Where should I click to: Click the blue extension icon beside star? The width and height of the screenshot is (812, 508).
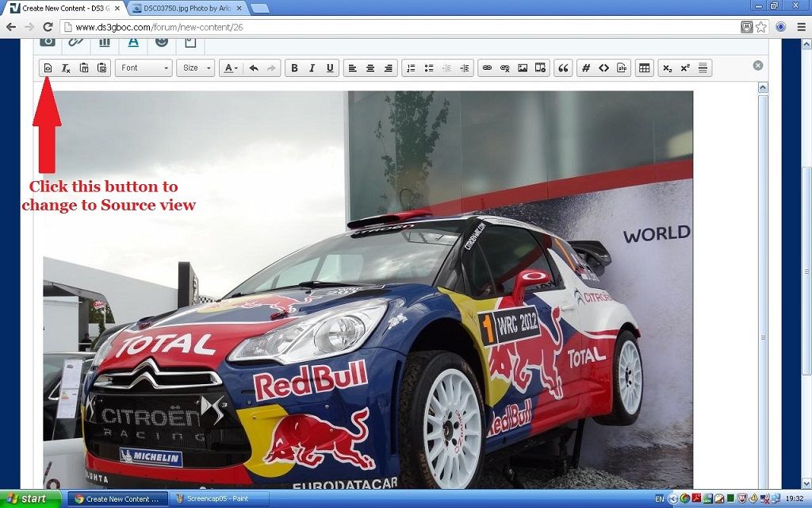[x=780, y=27]
